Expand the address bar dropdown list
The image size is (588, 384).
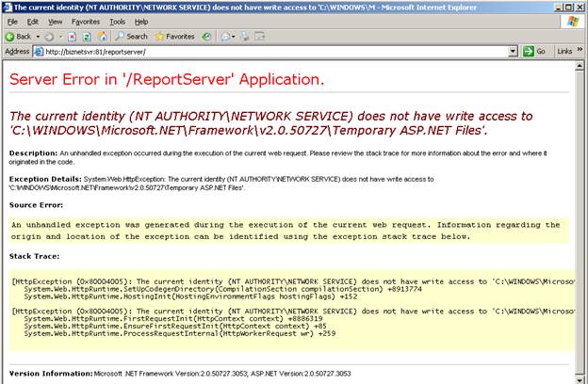pyautogui.click(x=513, y=52)
